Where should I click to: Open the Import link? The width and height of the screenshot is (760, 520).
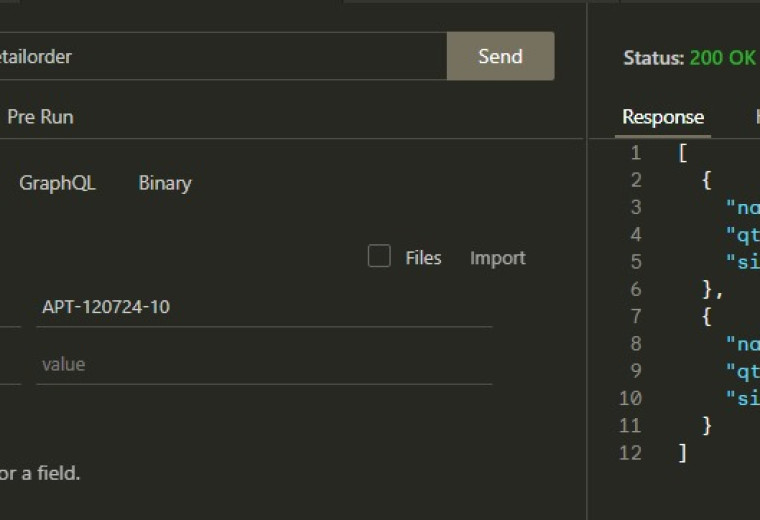[x=498, y=258]
